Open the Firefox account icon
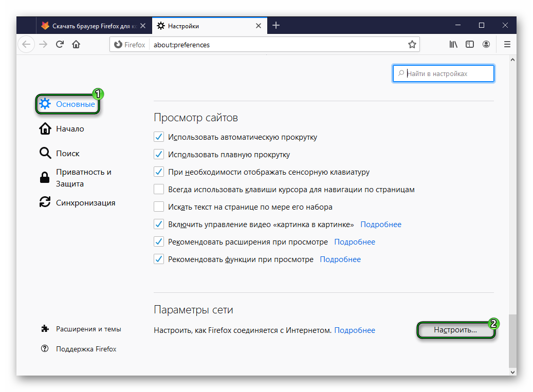 (486, 45)
